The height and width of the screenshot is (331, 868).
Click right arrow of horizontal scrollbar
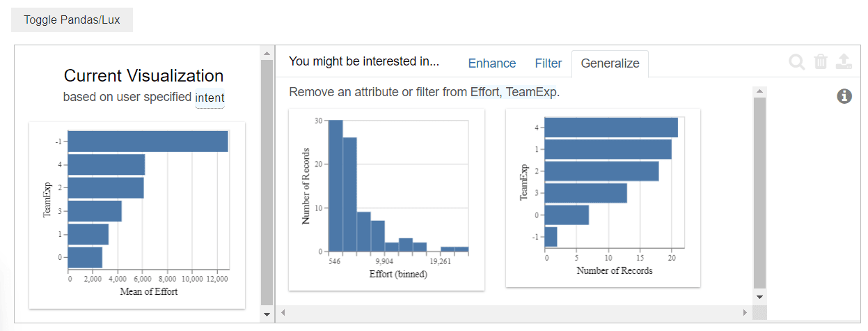pyautogui.click(x=745, y=314)
